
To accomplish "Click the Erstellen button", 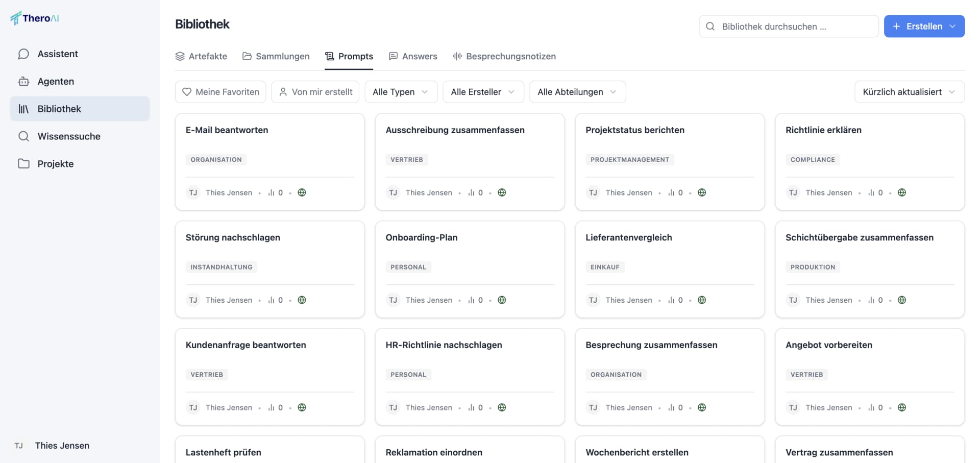I will 924,26.
